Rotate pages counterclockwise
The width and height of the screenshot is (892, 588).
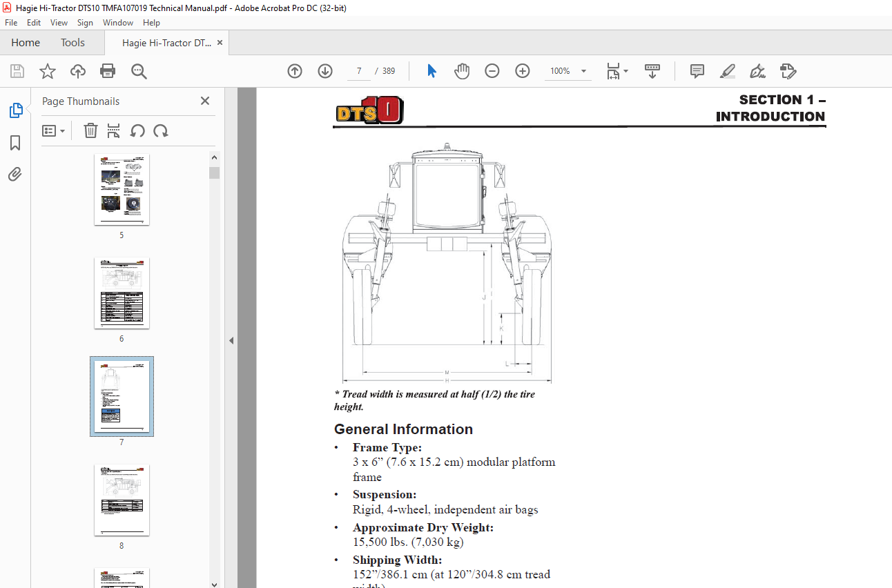(137, 130)
